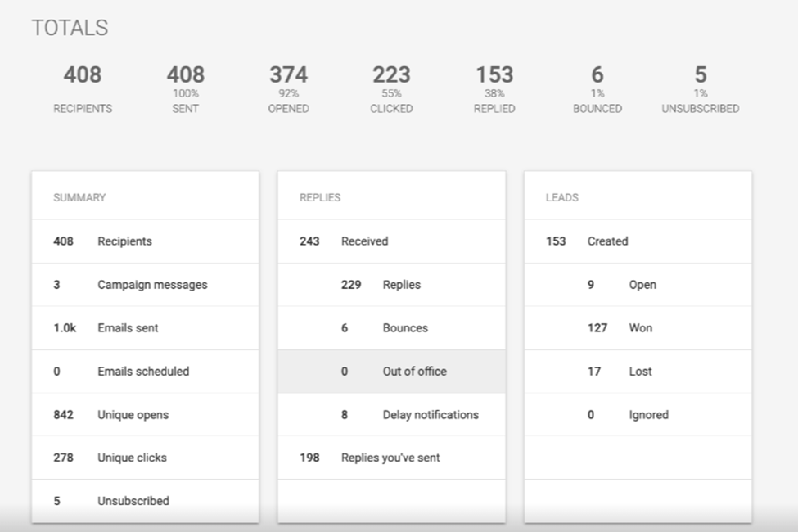
Task: Open the Lost leads row
Action: (638, 371)
